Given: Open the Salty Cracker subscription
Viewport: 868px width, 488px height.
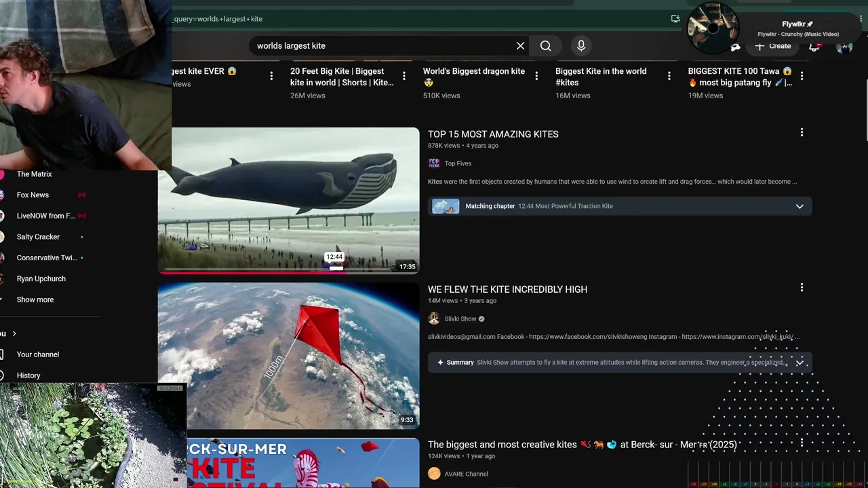Looking at the screenshot, I should click(38, 237).
